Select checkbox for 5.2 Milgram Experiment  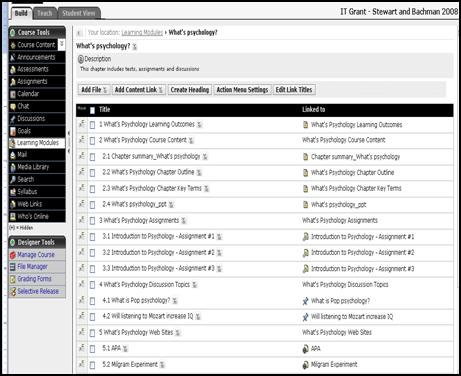click(x=92, y=365)
